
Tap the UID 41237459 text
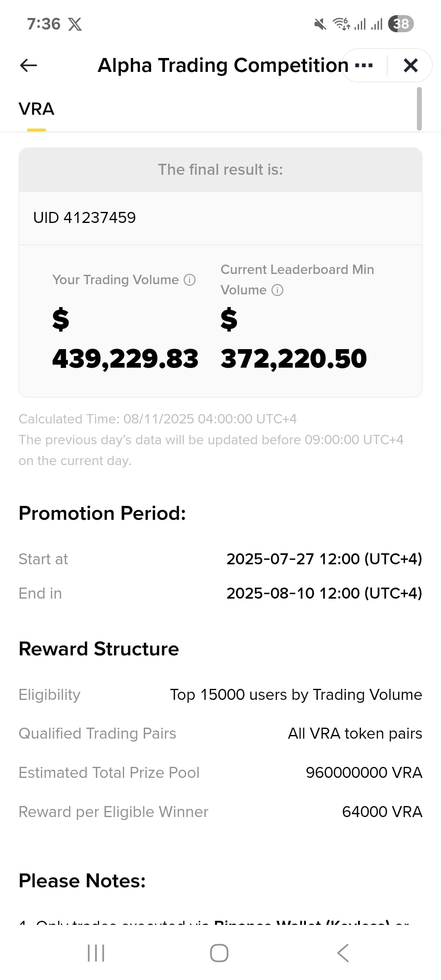85,218
